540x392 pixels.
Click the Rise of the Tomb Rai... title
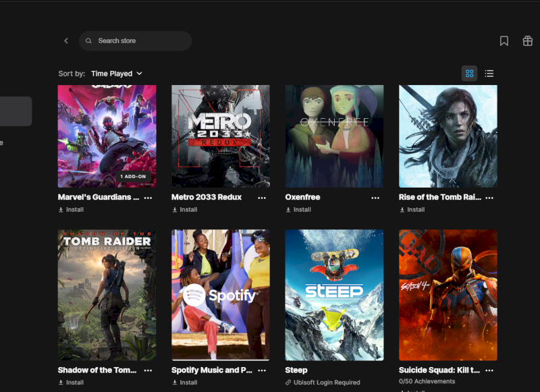(x=440, y=197)
